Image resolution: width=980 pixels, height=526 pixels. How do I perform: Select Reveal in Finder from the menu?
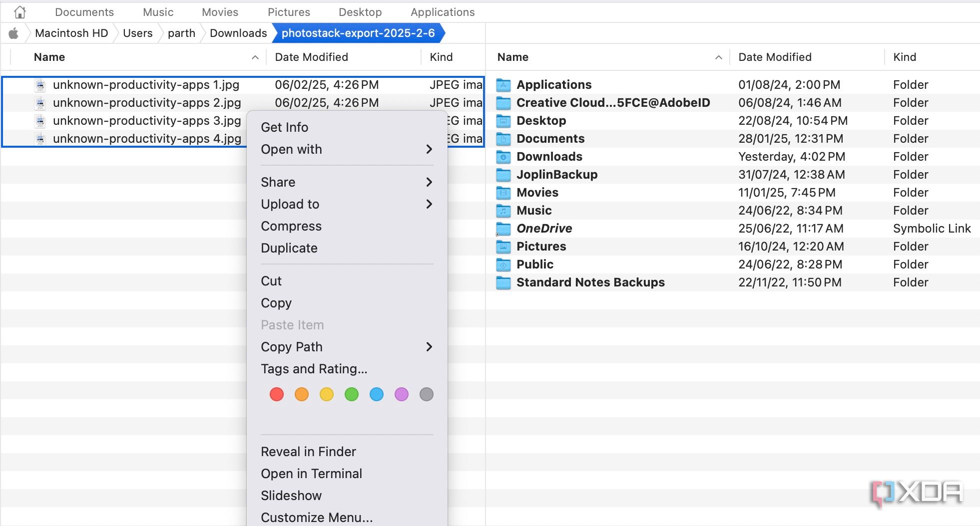point(308,451)
